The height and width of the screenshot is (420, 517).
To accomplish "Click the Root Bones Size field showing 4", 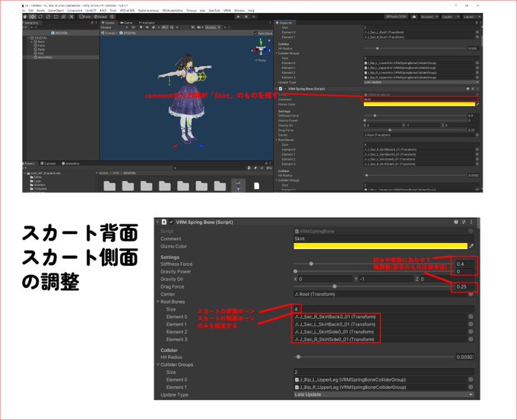I will [384, 309].
